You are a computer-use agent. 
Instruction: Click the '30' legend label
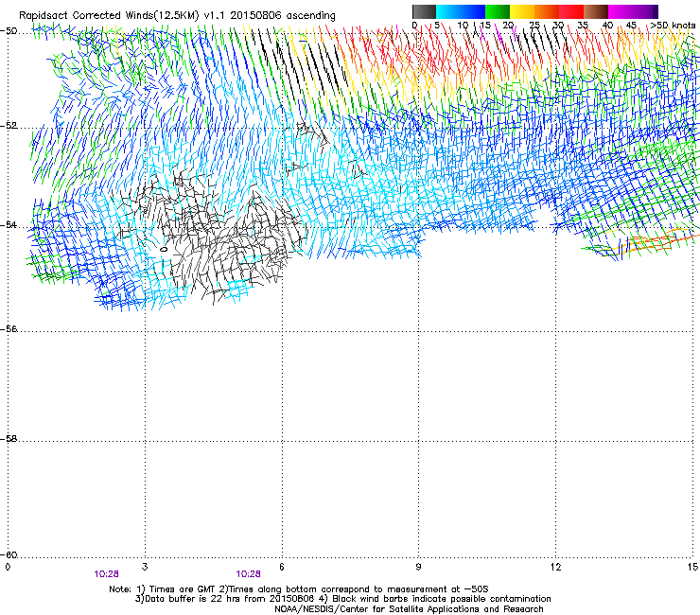(x=558, y=26)
